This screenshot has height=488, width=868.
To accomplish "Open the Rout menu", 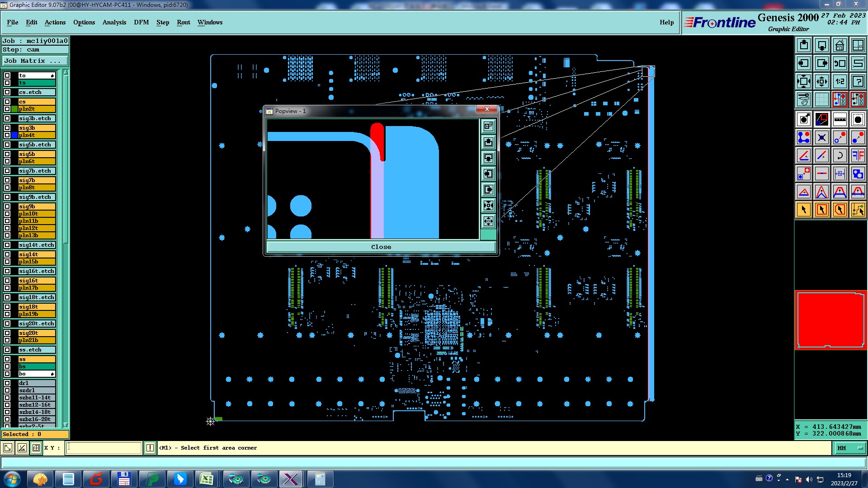I will click(184, 22).
